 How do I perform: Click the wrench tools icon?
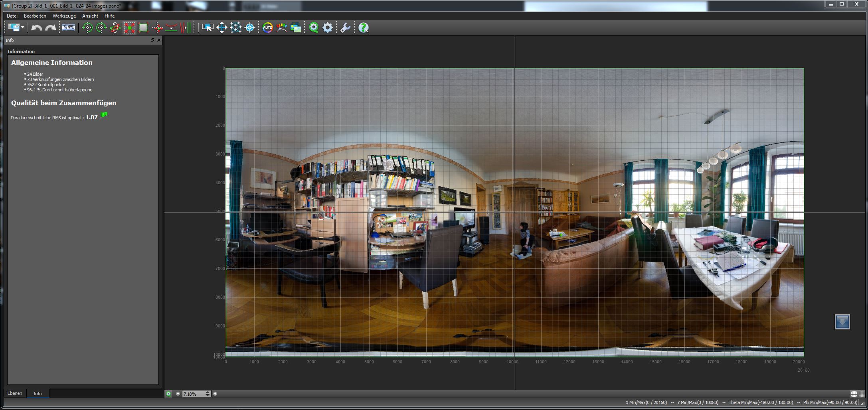[x=345, y=28]
